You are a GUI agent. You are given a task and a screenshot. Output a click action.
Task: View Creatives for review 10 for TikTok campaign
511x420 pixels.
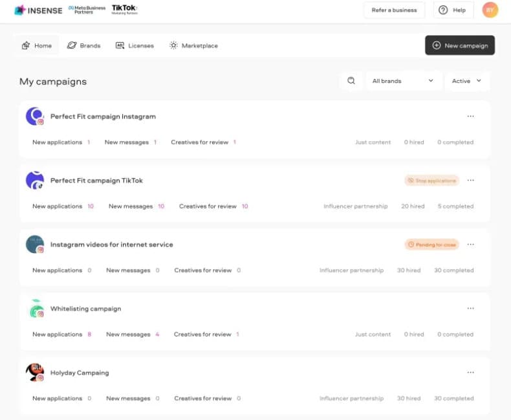coord(214,206)
